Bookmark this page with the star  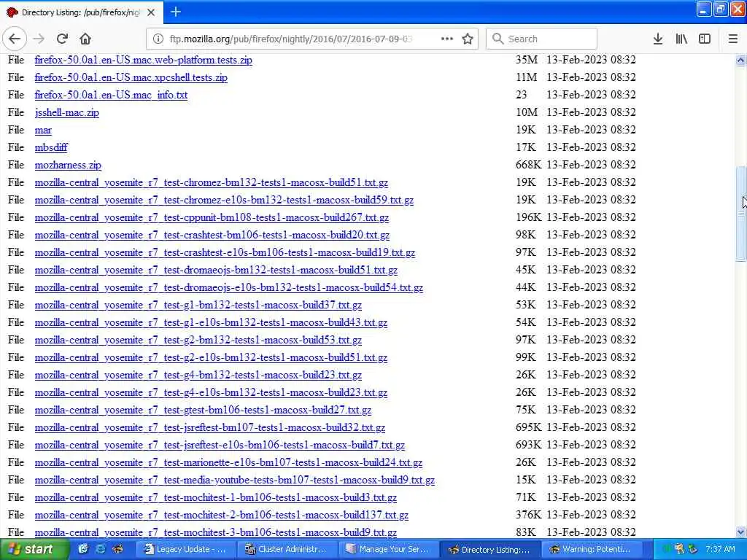468,39
